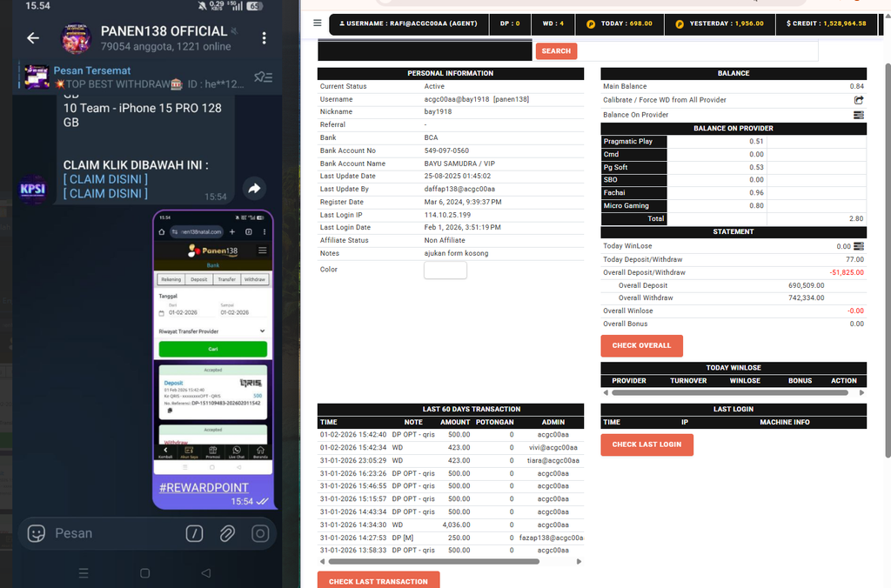This screenshot has width=891, height=588.
Task: Click the SEARCH button
Action: pyautogui.click(x=556, y=51)
